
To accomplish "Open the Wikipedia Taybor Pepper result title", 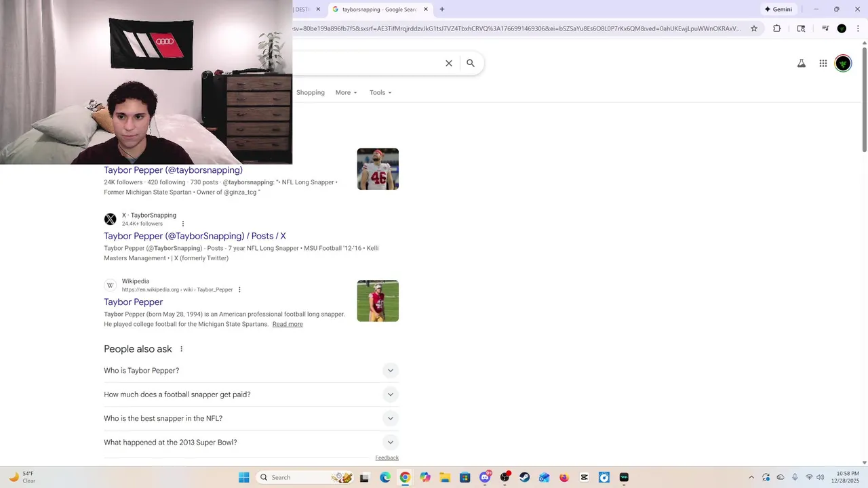I will coord(133,302).
